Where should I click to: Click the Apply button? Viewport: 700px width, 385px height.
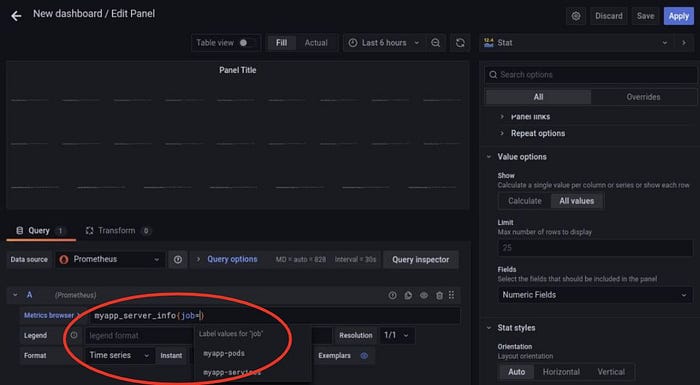tap(679, 16)
